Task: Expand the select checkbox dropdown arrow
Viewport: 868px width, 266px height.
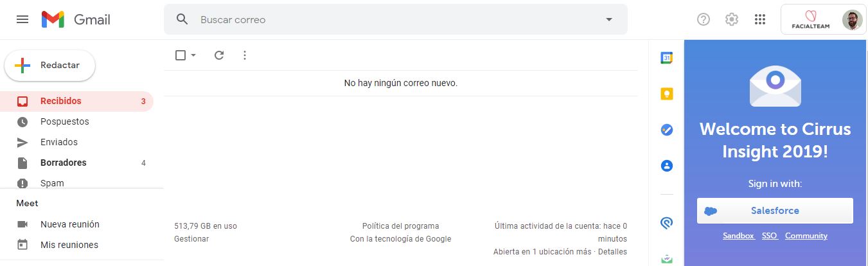Action: coord(193,55)
